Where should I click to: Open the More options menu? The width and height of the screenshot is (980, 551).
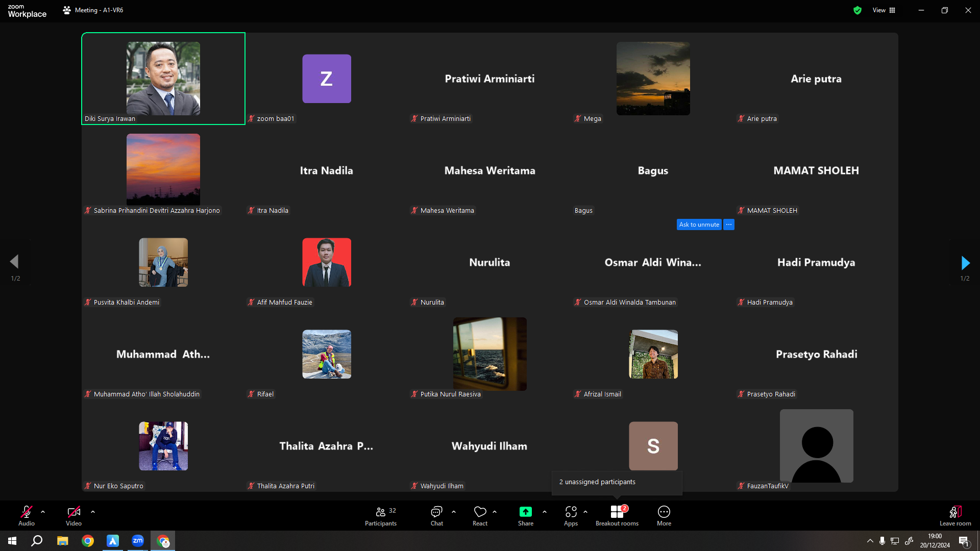(x=664, y=515)
